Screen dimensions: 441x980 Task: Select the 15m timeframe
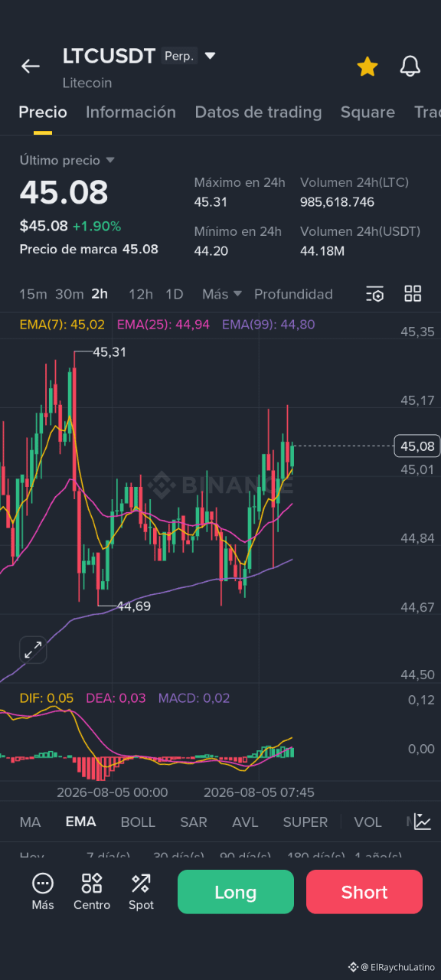[x=33, y=294]
